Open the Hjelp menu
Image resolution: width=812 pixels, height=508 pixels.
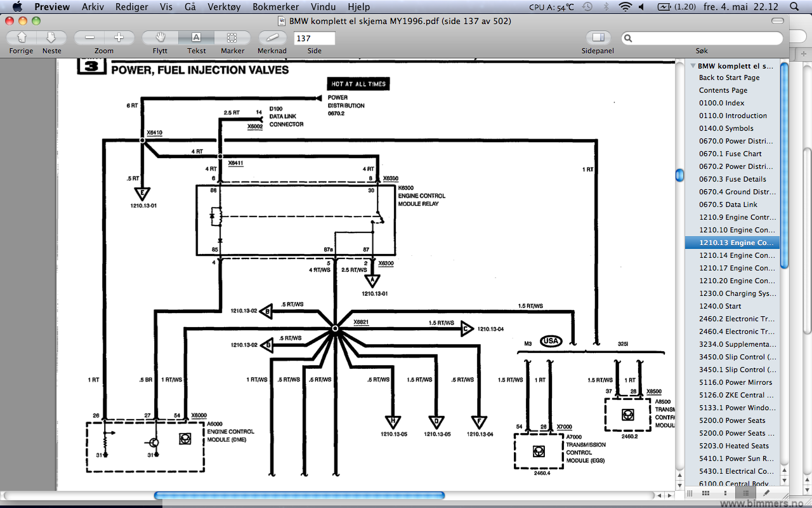[x=359, y=7]
